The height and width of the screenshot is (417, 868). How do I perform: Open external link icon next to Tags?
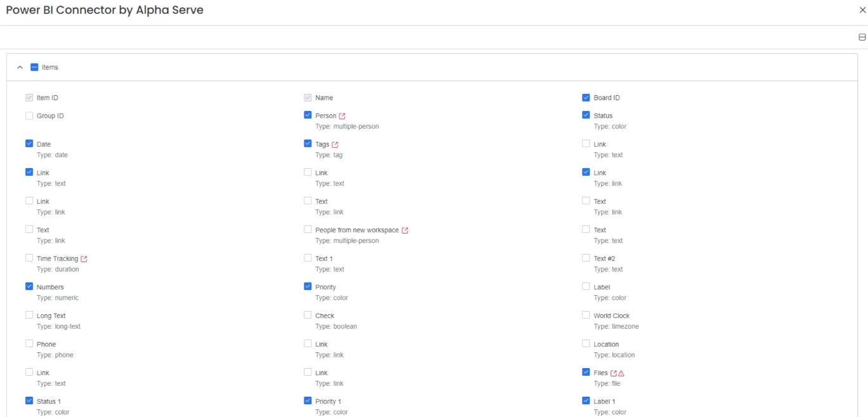pos(335,145)
